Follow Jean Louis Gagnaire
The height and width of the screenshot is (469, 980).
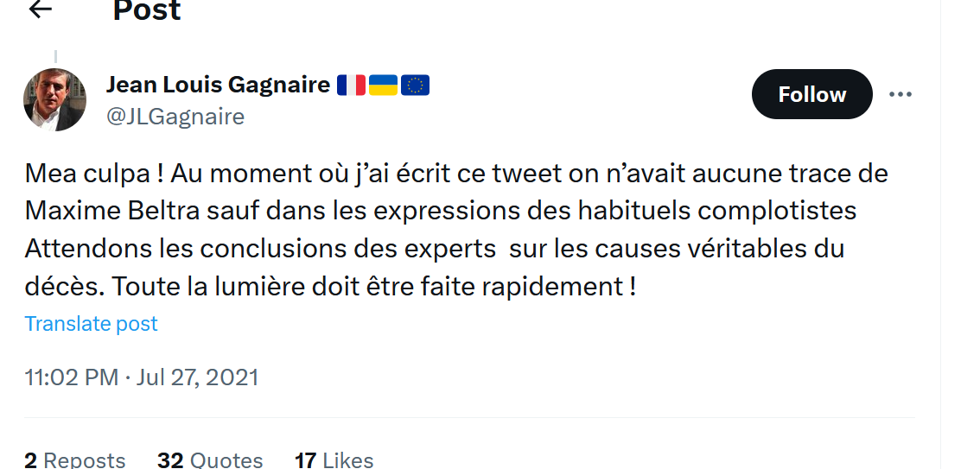811,94
